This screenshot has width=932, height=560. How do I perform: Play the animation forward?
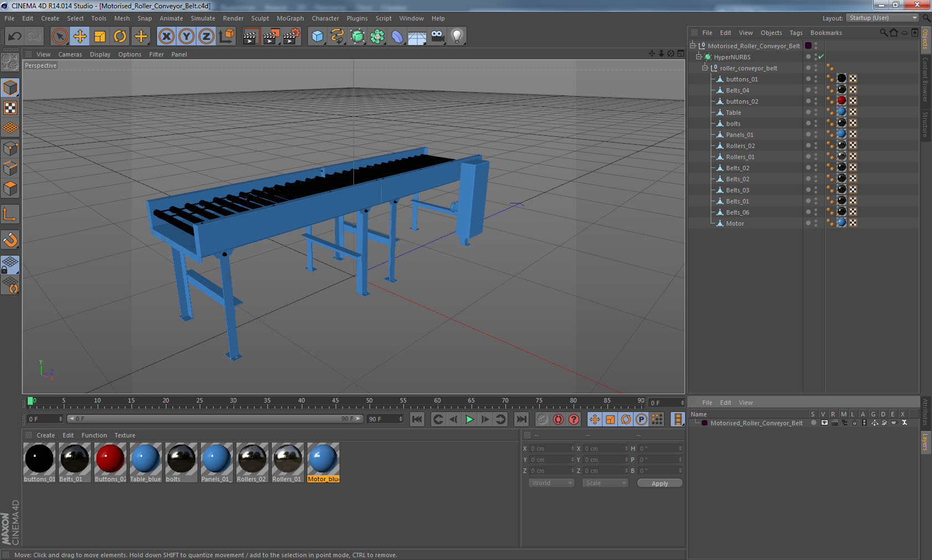click(469, 419)
